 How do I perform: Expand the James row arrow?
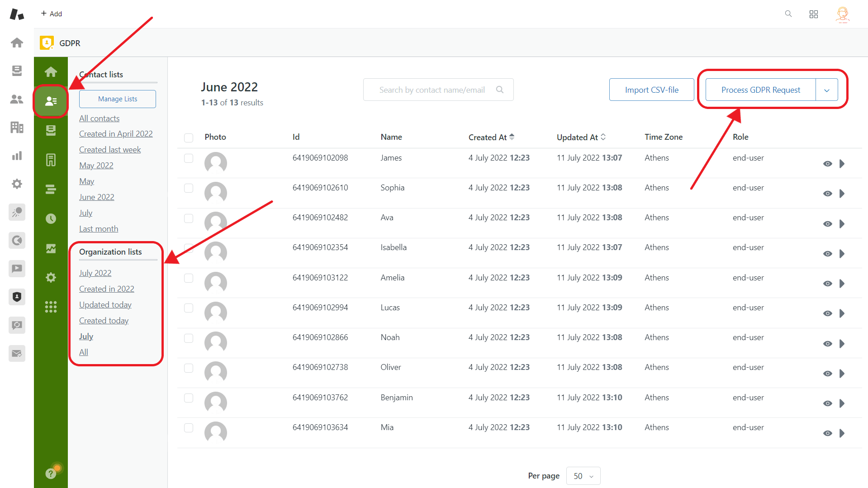point(842,164)
